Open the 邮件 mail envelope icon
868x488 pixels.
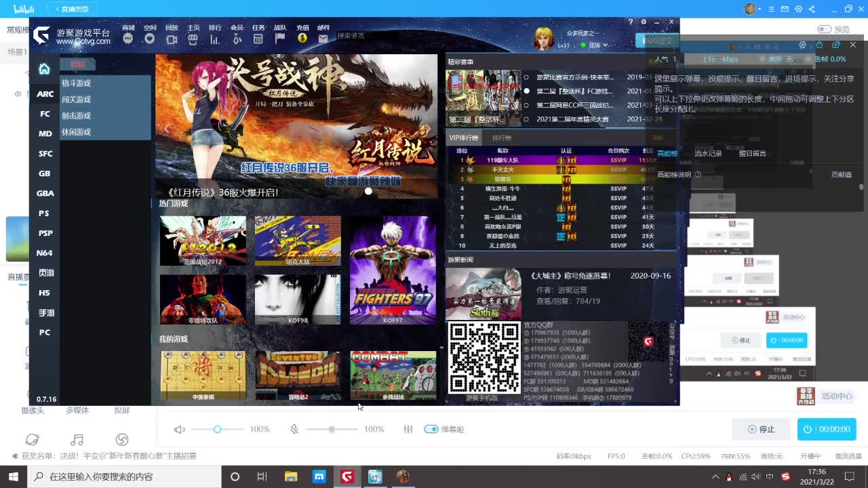323,39
